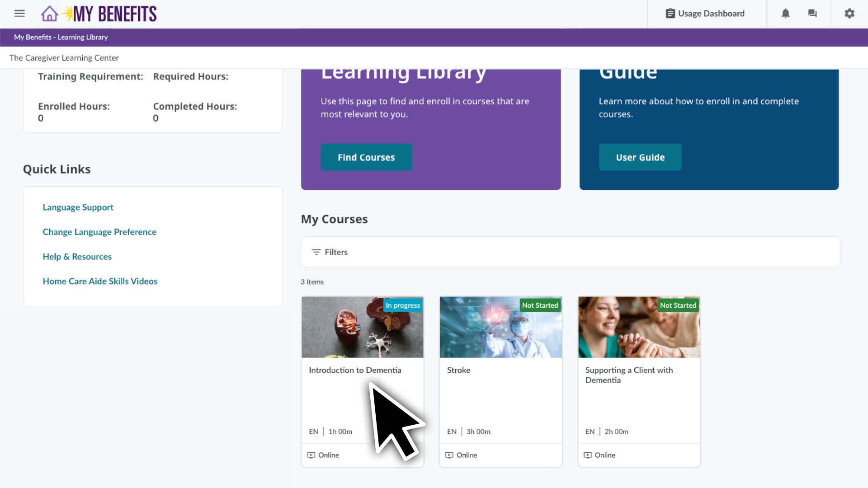Click the filter funnel icon under My Courses
The image size is (868, 488).
tap(316, 252)
